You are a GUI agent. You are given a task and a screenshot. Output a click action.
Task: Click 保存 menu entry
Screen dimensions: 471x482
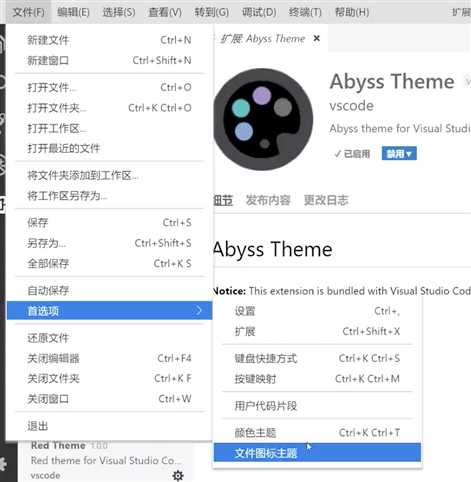pos(109,222)
